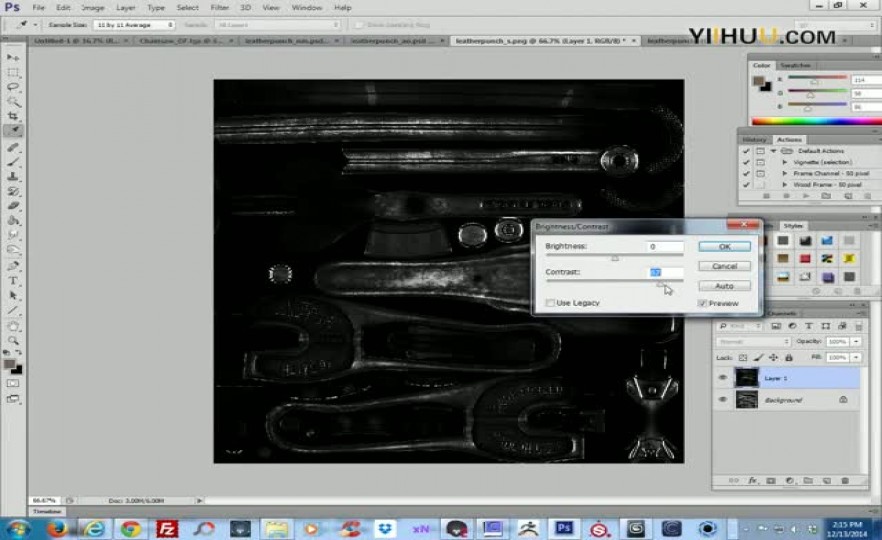
Task: Select the Pen tool
Action: tap(13, 266)
